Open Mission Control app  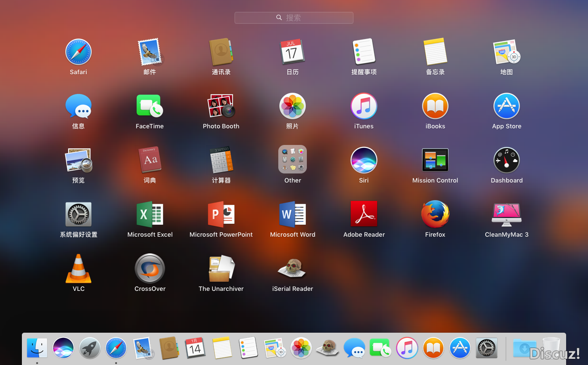click(435, 160)
